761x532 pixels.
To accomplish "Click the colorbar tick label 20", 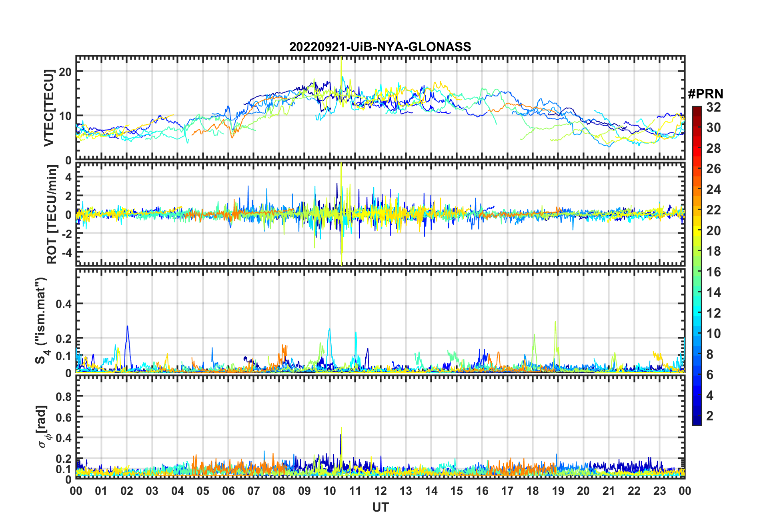I will tap(713, 231).
